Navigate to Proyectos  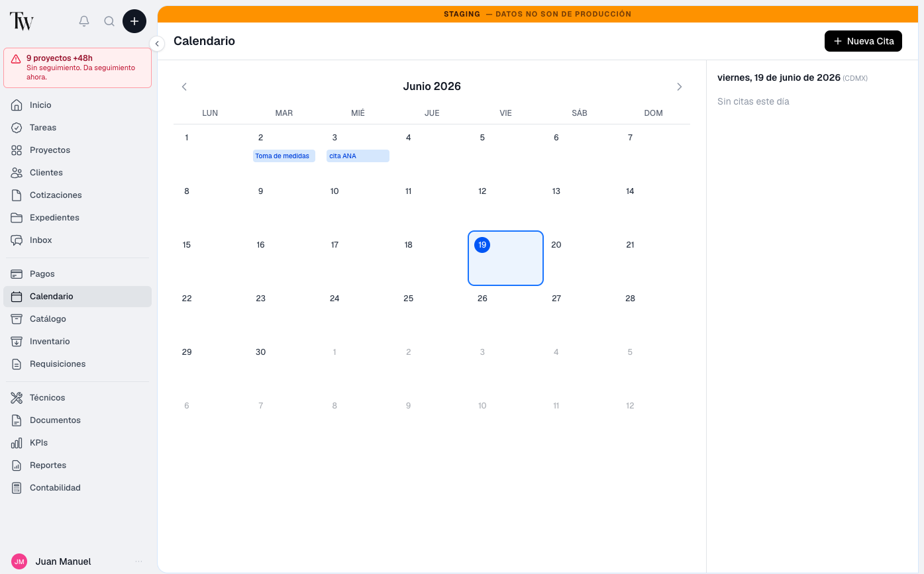[77, 150]
